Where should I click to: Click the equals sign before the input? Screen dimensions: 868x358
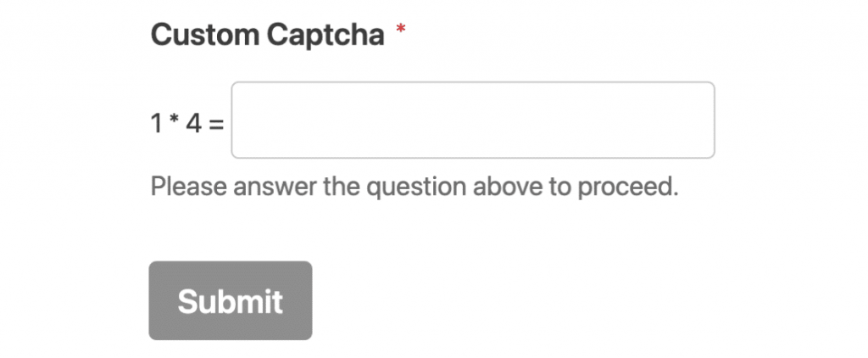tap(217, 125)
